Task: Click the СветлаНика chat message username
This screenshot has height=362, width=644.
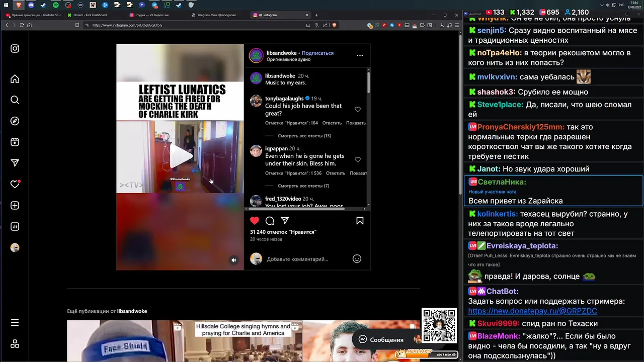Action: point(502,182)
